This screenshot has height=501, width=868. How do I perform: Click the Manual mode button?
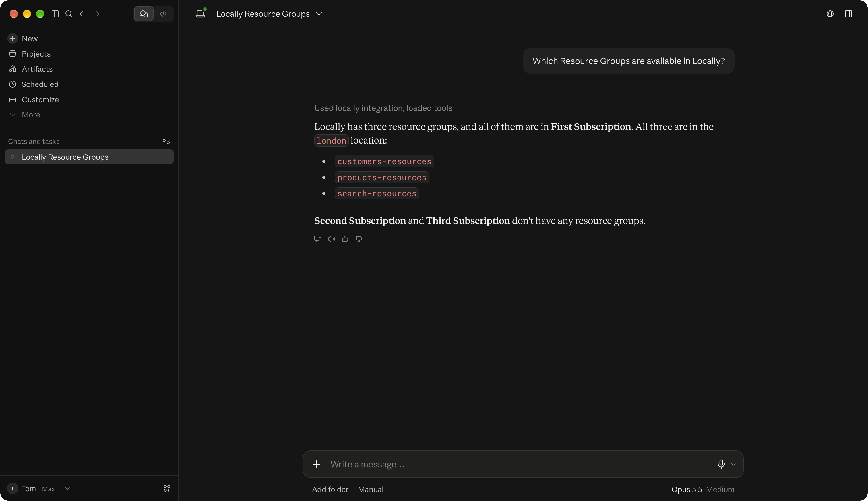[x=371, y=489]
